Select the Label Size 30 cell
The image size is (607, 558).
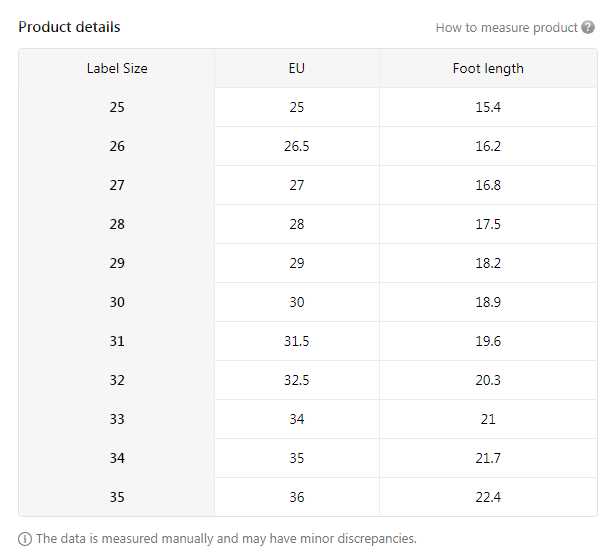coord(117,302)
